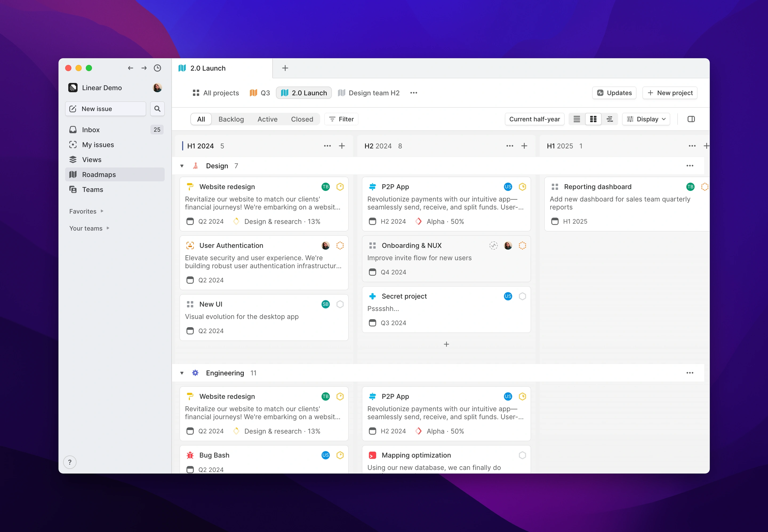The width and height of the screenshot is (768, 532).
Task: Open more options for the H2 2024 column
Action: pos(510,146)
